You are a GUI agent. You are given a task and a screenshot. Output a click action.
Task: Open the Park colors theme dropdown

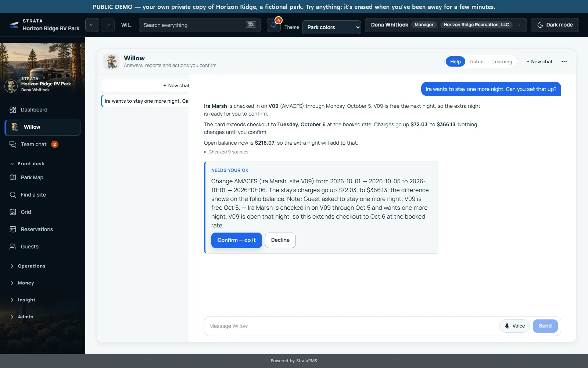coord(331,27)
